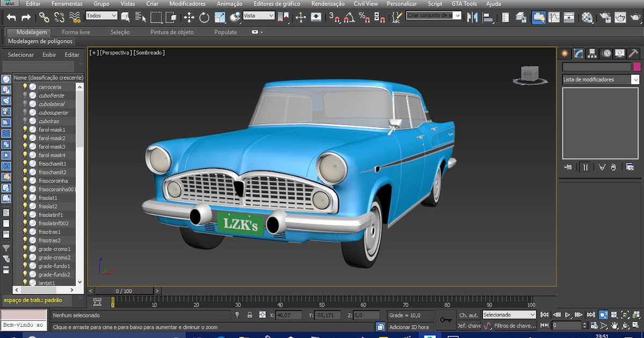Click the Undo arrow in the toolbar
This screenshot has height=338, width=644.
11,18
